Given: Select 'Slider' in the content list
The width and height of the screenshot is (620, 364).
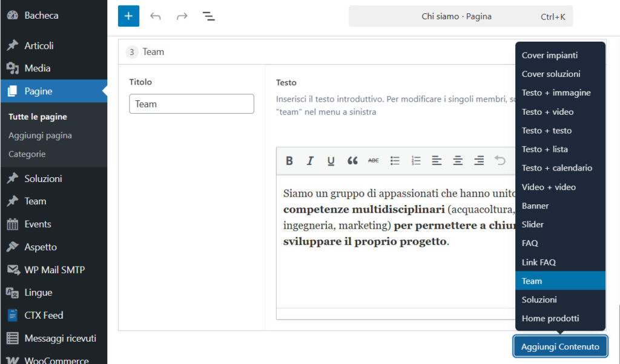Looking at the screenshot, I should (533, 224).
